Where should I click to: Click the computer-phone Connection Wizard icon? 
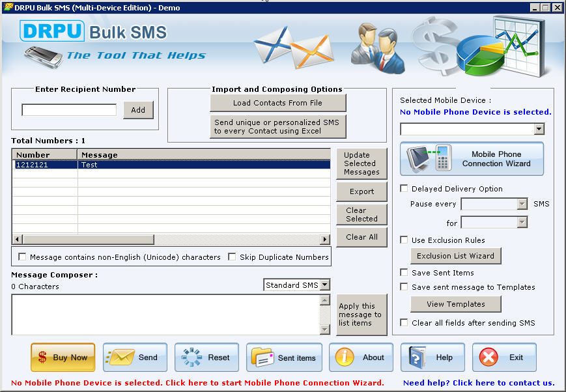click(430, 158)
